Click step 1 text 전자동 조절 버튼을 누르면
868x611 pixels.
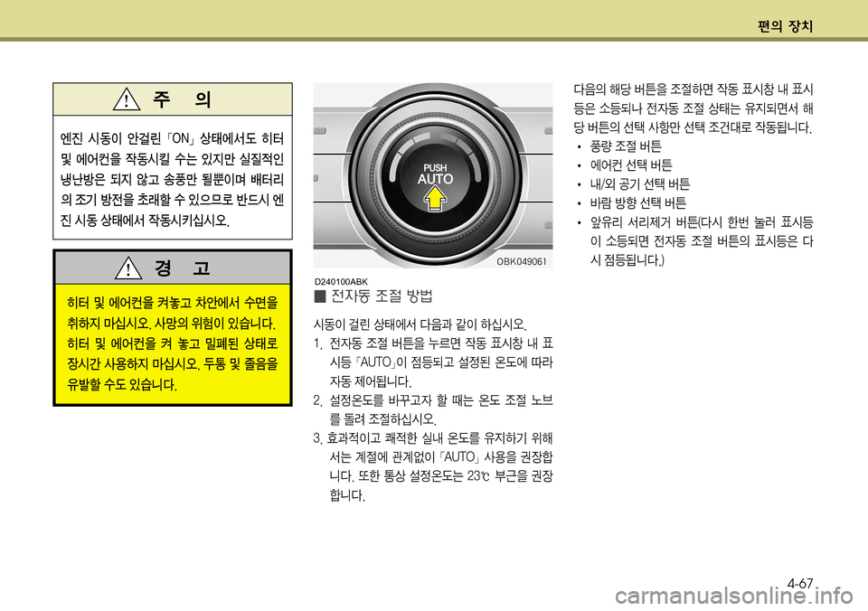395,343
